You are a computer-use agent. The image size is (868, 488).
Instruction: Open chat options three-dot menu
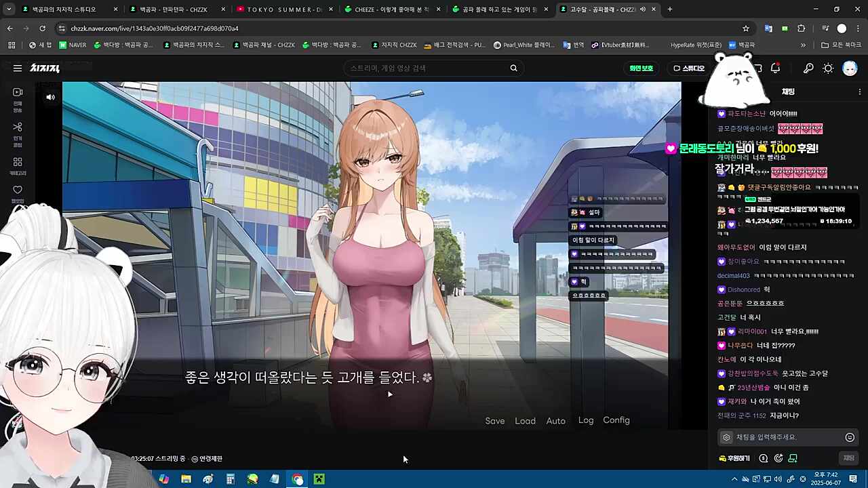[859, 91]
